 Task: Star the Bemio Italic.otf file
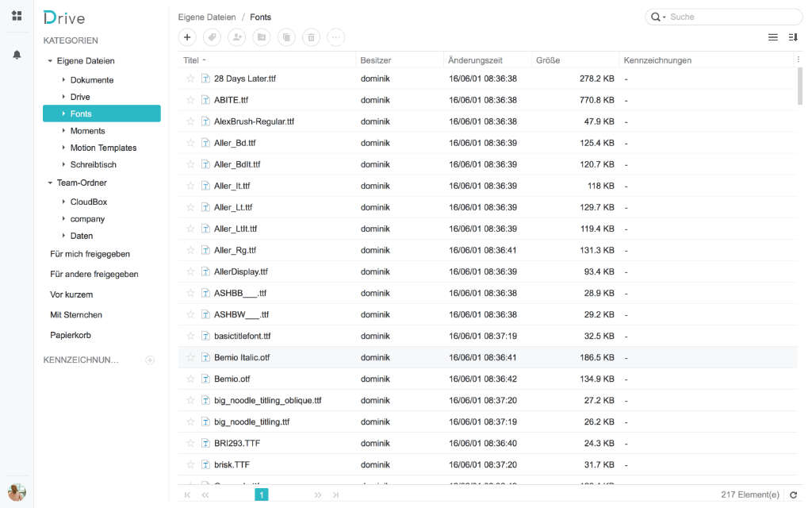190,358
